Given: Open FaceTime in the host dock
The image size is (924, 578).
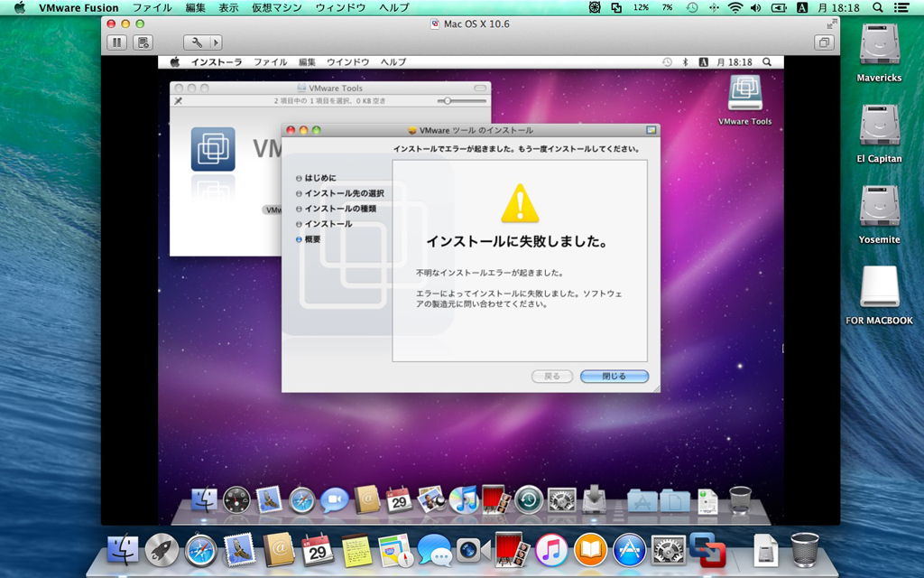Looking at the screenshot, I should (x=473, y=550).
